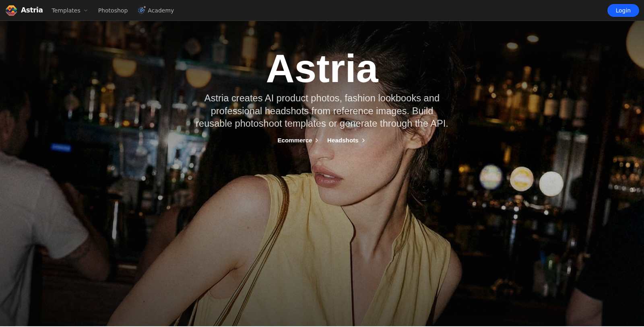The width and height of the screenshot is (644, 327).
Task: Open the Photoshop nav item
Action: pos(113,10)
